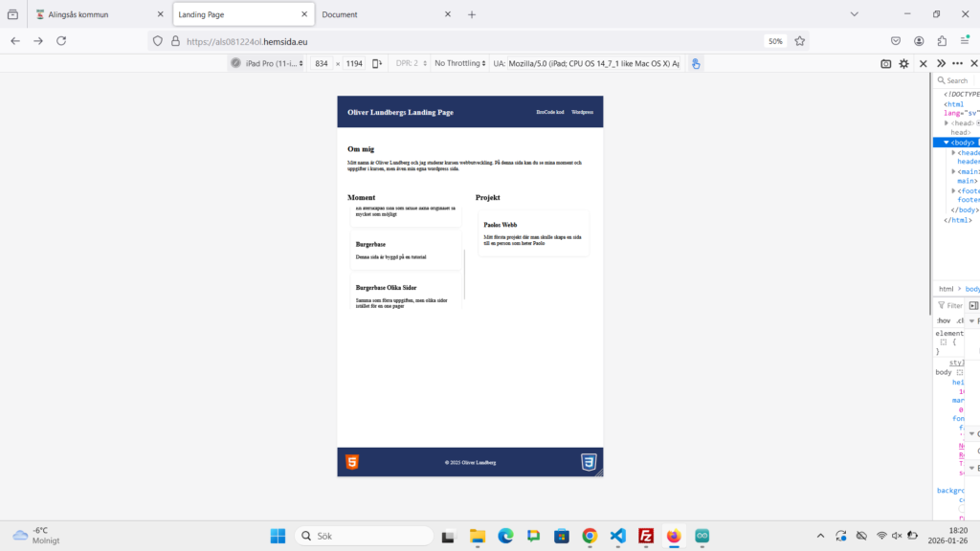Open the No Throttling dropdown

coord(458,63)
